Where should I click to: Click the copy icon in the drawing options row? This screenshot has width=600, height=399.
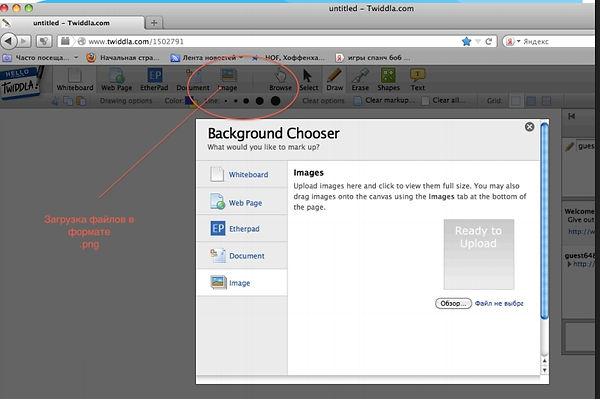pyautogui.click(x=68, y=101)
